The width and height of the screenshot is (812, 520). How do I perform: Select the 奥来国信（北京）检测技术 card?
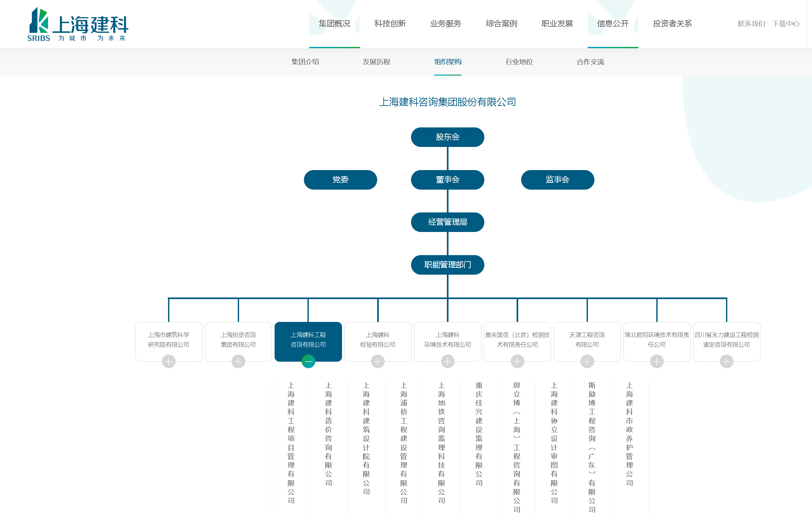tap(517, 341)
